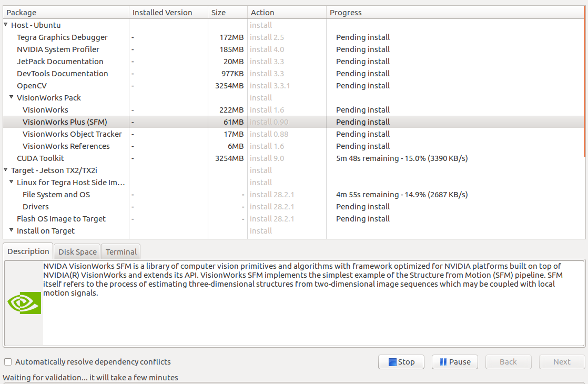Viewport: 588px width, 384px height.
Task: Open the Disk Space tab
Action: pos(77,251)
